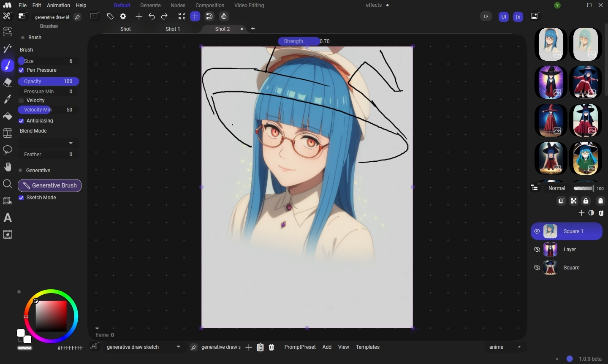The width and height of the screenshot is (608, 364).
Task: Delete the selected layer with trash icon
Action: click(x=601, y=213)
